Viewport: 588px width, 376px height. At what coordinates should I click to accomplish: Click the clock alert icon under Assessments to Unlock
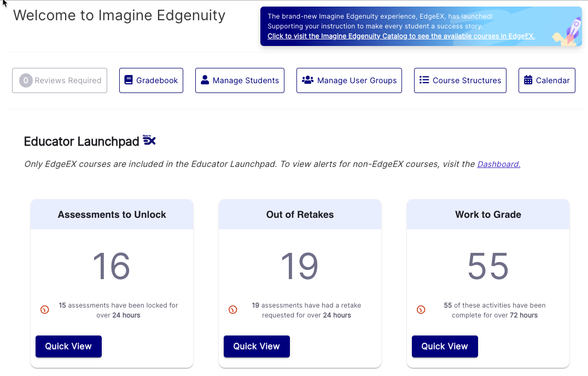(45, 310)
